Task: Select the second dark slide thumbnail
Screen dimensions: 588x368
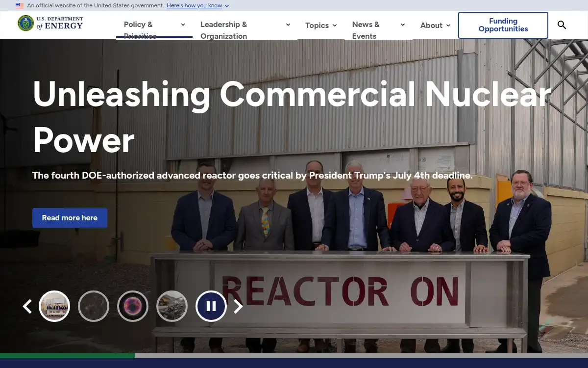Action: 94,306
